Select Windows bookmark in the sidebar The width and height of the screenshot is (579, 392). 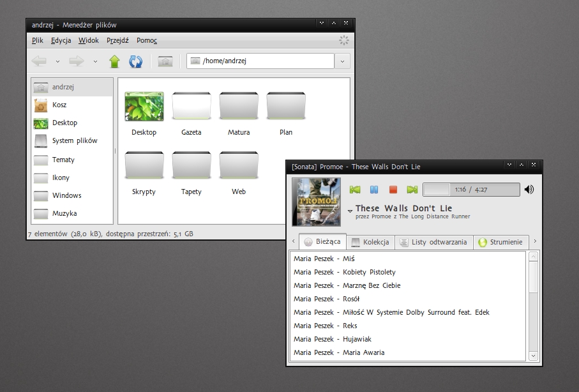pyautogui.click(x=72, y=195)
